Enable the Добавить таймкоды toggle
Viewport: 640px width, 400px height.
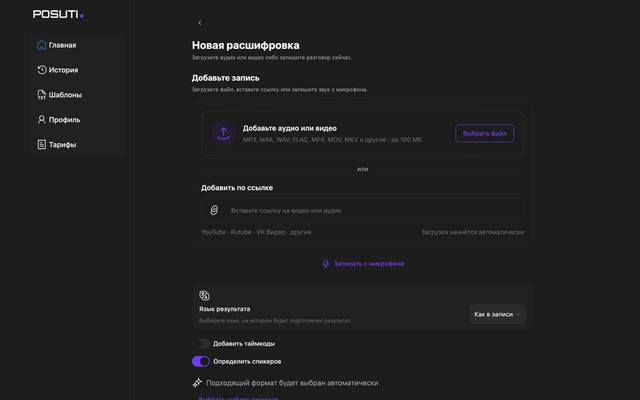click(x=201, y=344)
